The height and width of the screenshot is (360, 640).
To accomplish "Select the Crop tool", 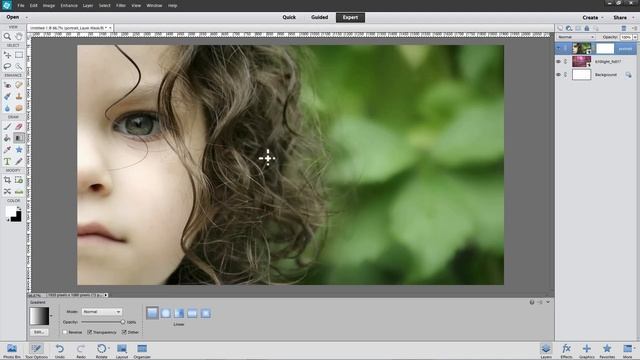I will point(7,180).
